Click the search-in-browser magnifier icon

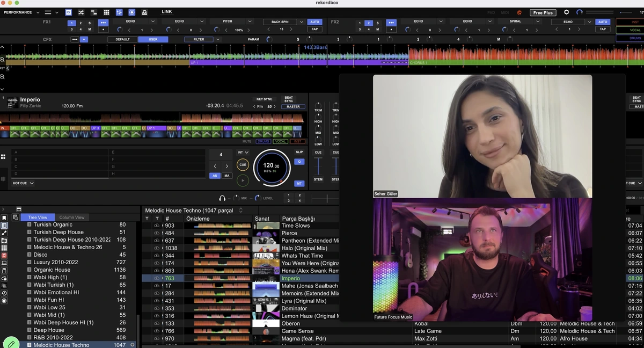15,218
